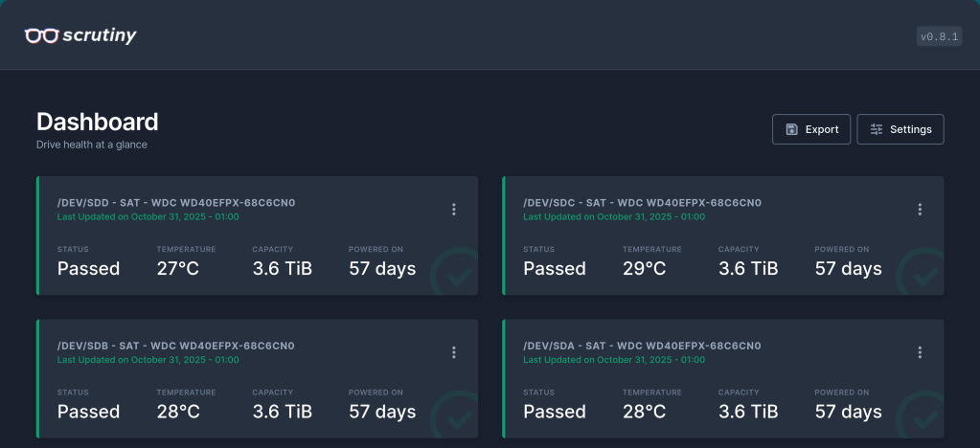Click the Export button
Viewport: 980px width, 448px height.
point(810,129)
